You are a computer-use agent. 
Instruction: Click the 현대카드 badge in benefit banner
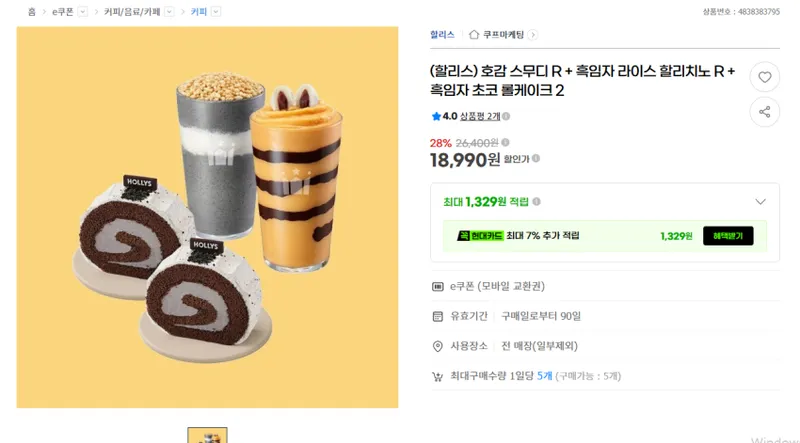(x=480, y=236)
